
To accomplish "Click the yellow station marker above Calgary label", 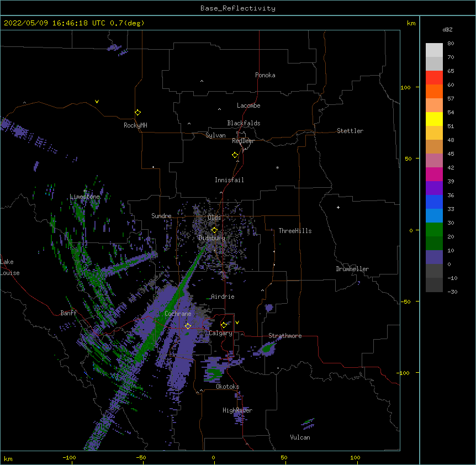I will 224,325.
